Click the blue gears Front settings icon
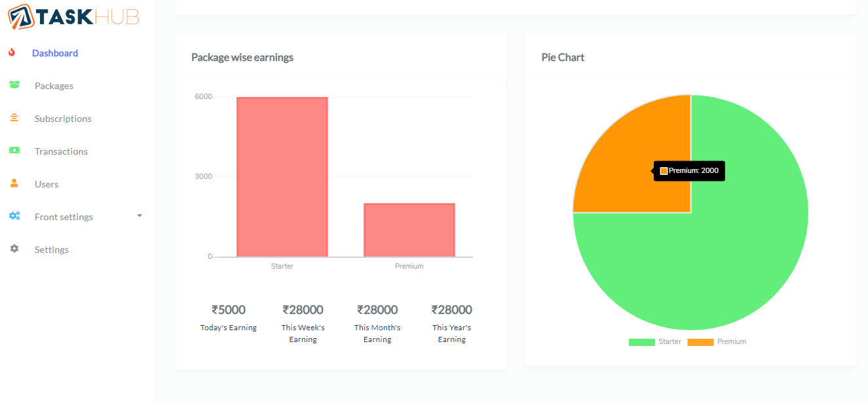This screenshot has height=403, width=868. [x=14, y=216]
